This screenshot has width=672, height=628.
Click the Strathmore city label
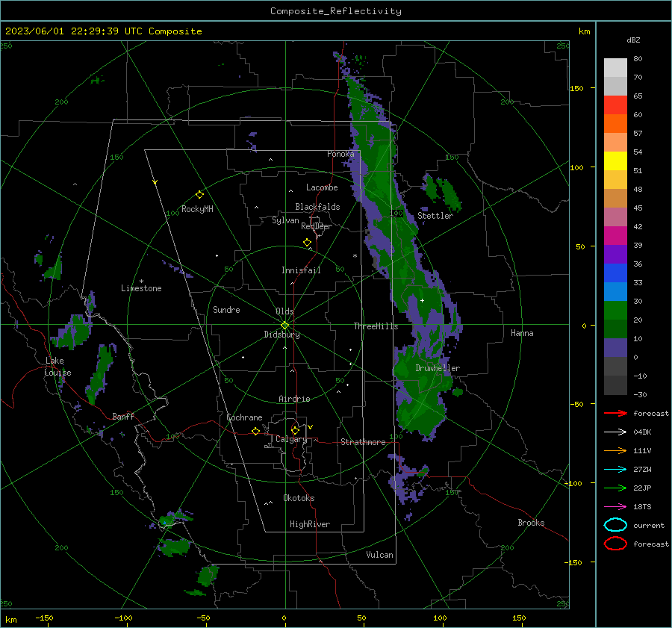point(363,442)
